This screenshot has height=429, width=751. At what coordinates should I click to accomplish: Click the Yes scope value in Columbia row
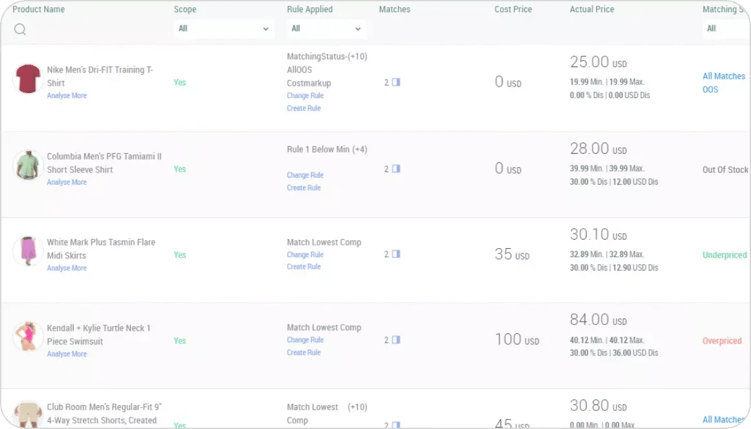coord(180,169)
